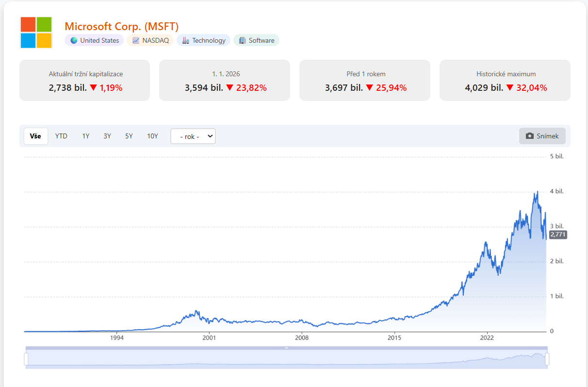588x387 pixels.
Task: Open the '- rok -' year dropdown
Action: [193, 136]
